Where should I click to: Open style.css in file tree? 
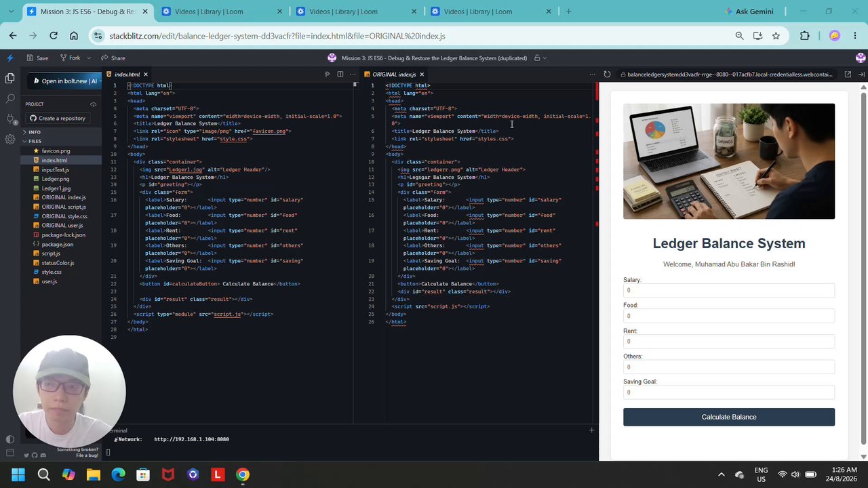[x=52, y=272]
